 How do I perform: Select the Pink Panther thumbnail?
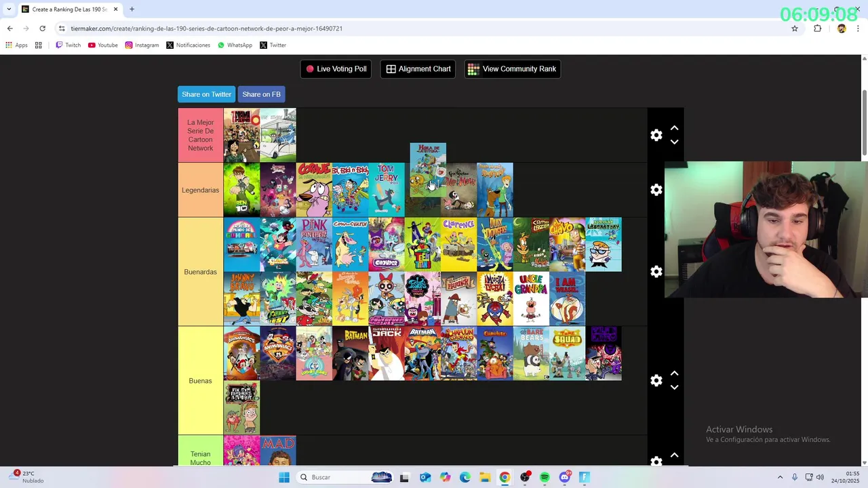tap(314, 244)
